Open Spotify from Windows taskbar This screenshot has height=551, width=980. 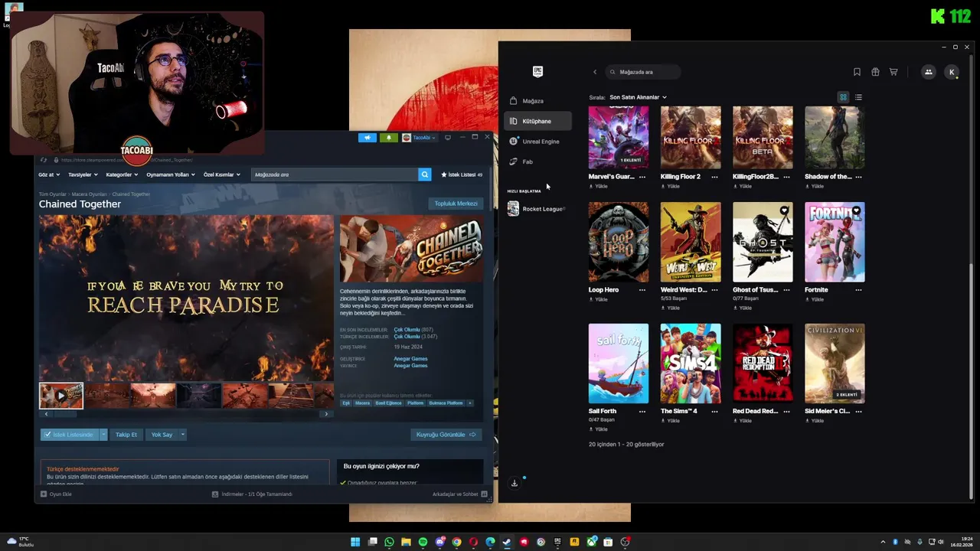click(x=423, y=542)
